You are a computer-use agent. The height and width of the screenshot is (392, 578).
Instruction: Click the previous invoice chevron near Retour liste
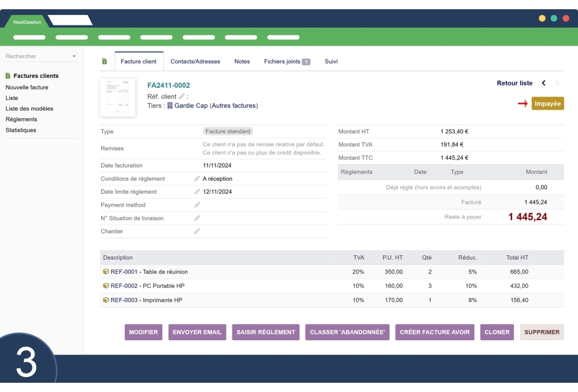point(544,83)
